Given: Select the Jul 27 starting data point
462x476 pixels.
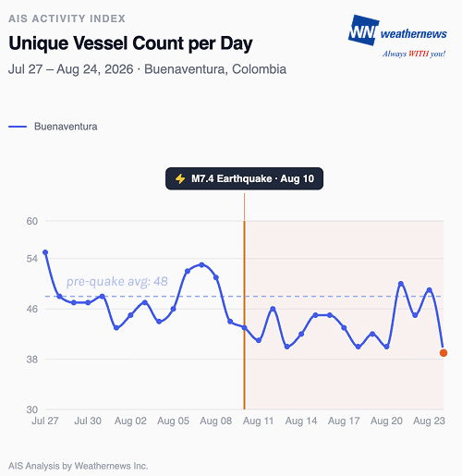Looking at the screenshot, I should (45, 252).
